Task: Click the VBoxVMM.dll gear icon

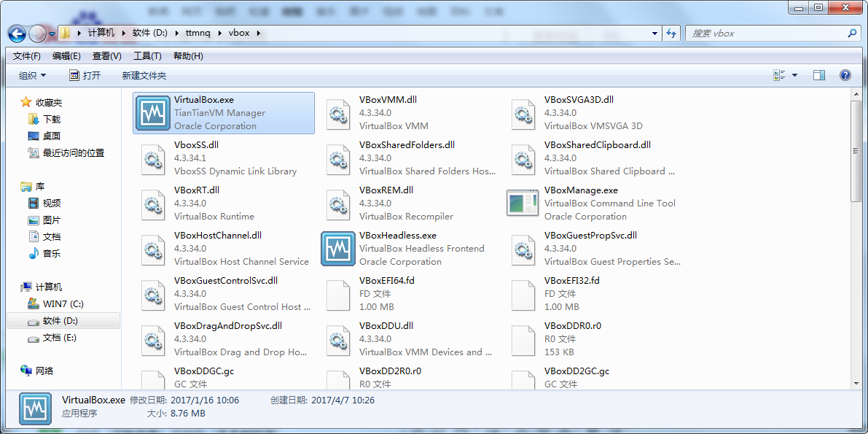Action: click(338, 113)
